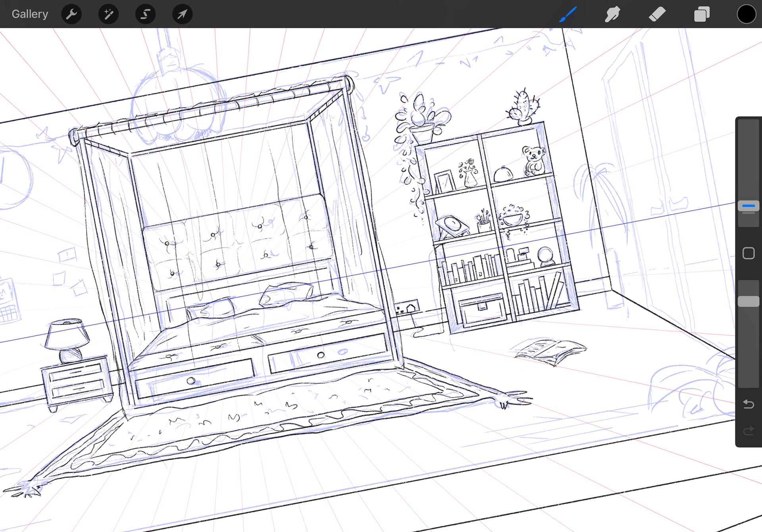Activate the Selection tool
Image resolution: width=762 pixels, height=532 pixels.
pos(145,14)
